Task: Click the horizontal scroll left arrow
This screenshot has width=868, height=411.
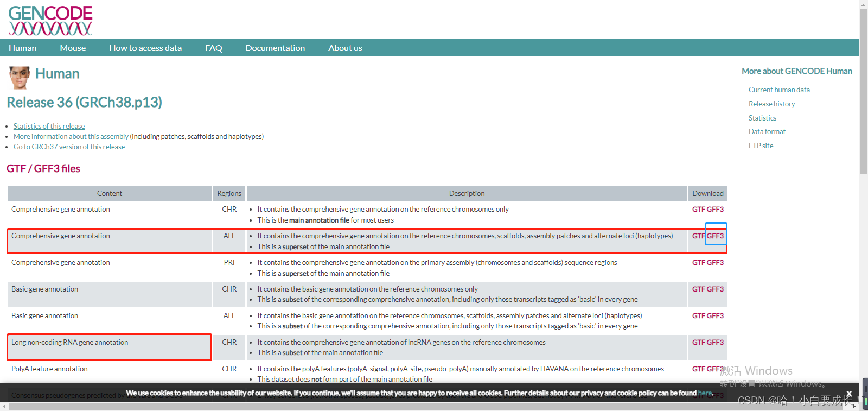Action: (x=4, y=406)
